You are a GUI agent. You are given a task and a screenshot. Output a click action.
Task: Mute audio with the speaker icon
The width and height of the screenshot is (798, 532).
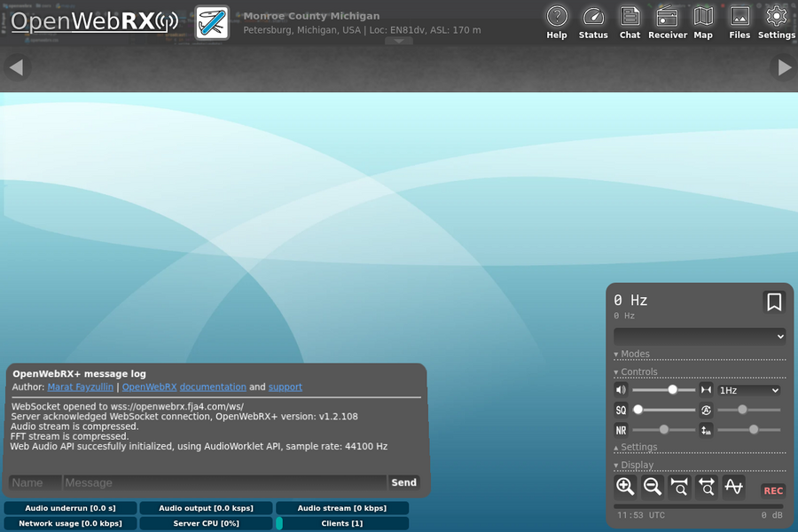[x=621, y=390]
